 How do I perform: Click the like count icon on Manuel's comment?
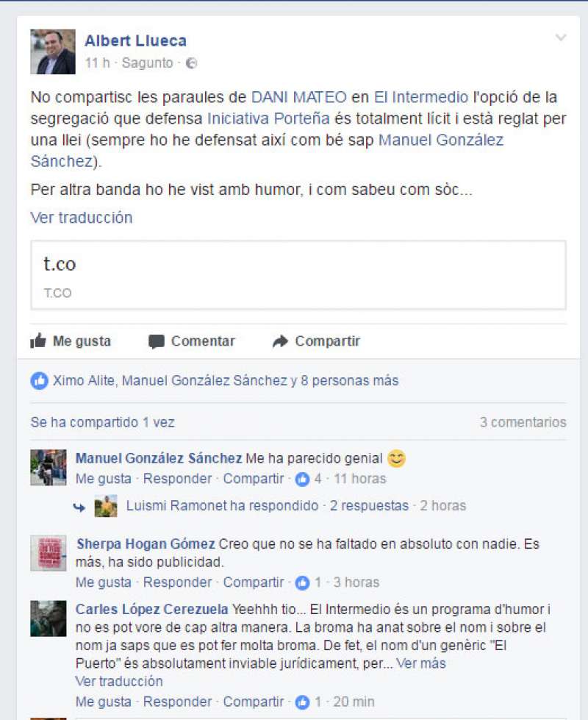coord(303,479)
